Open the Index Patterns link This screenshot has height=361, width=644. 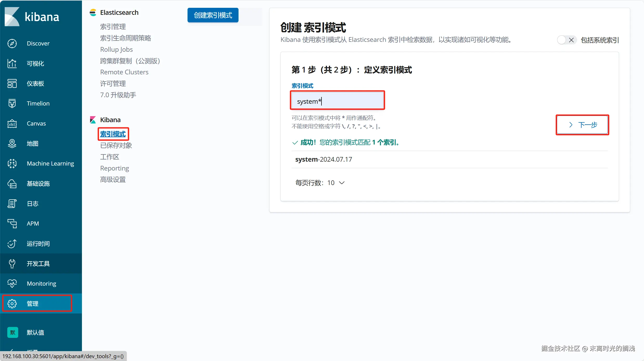tap(113, 134)
